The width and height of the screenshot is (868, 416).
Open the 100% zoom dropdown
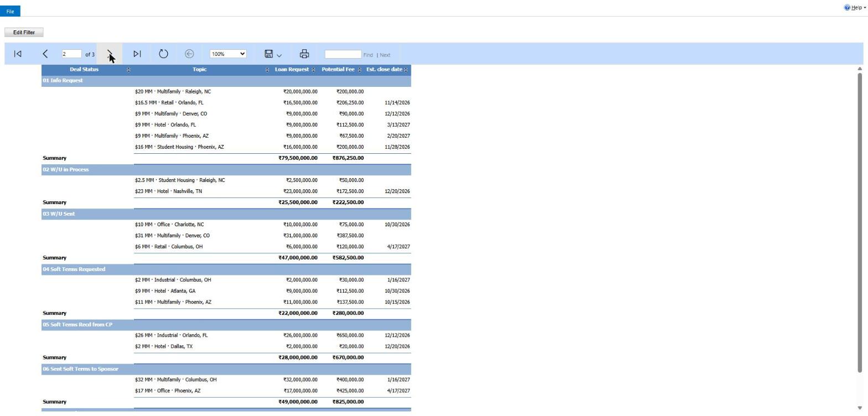pos(228,54)
